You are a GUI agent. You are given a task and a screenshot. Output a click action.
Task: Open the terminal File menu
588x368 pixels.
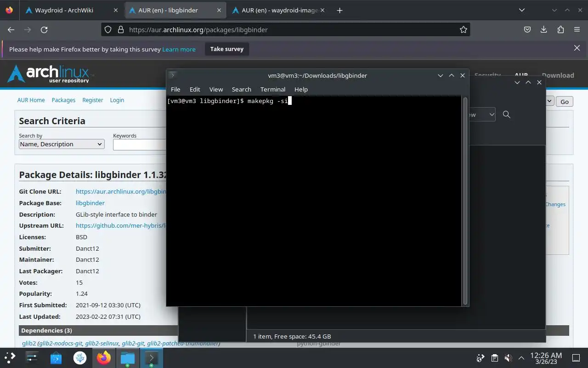pyautogui.click(x=175, y=89)
